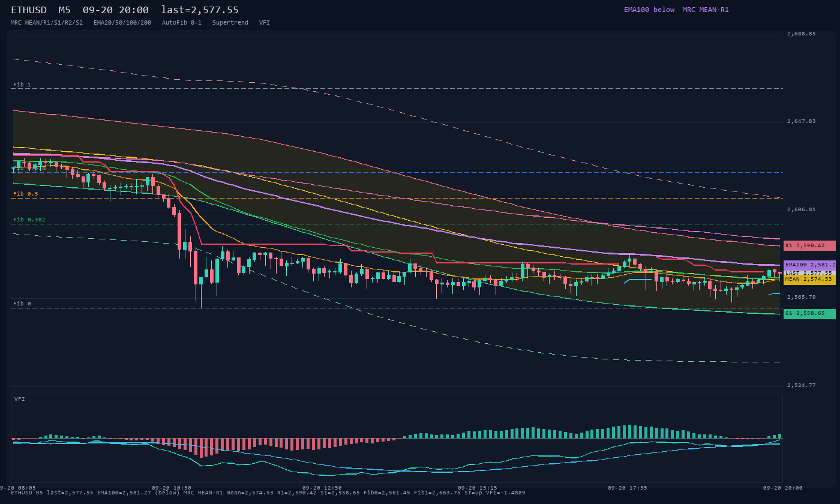Select the 09-20 08:05 time axis label
Screen dimensions: 840x504
[x=18, y=488]
